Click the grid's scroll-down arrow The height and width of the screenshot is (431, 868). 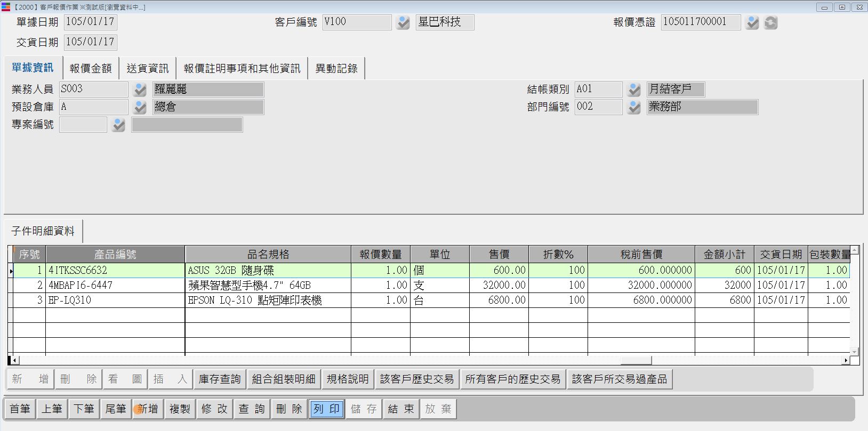pos(855,352)
